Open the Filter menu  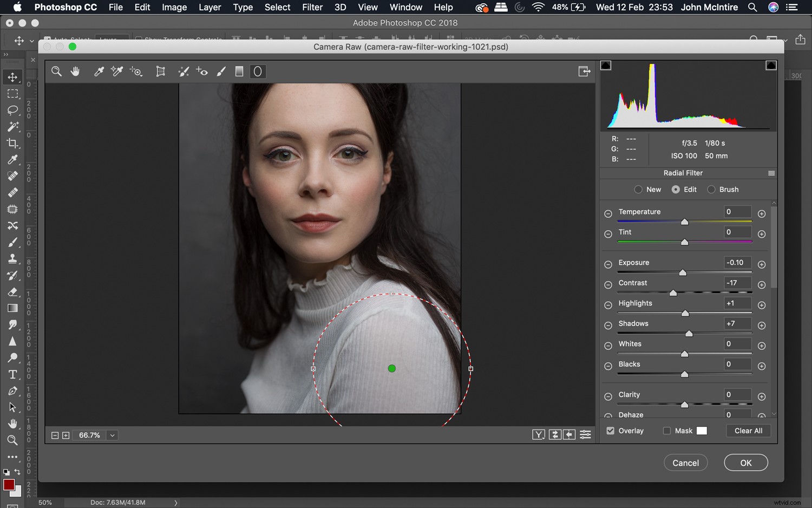click(x=312, y=7)
